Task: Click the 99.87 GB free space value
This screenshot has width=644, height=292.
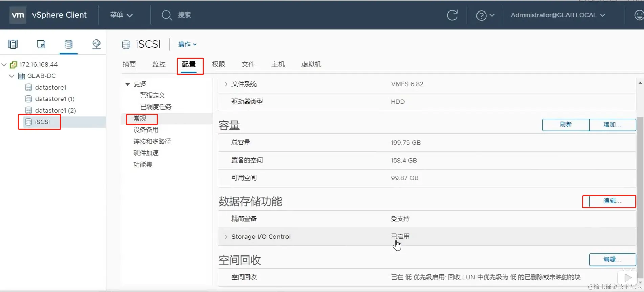Action: (405, 178)
